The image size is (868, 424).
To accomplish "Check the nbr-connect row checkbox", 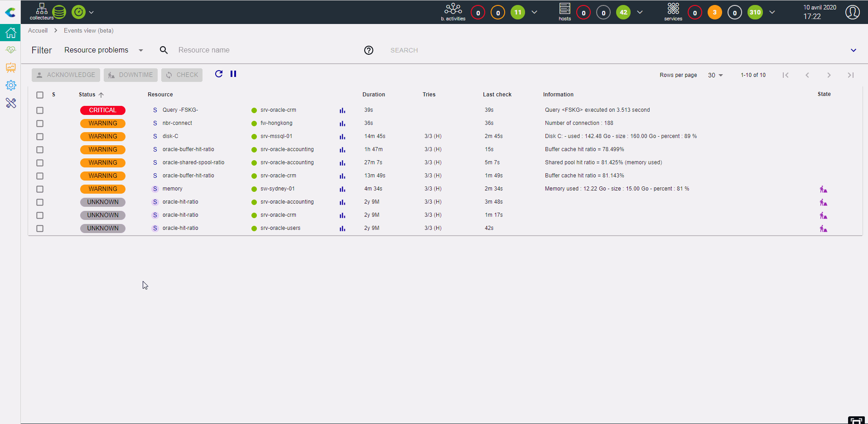I will tap(40, 124).
